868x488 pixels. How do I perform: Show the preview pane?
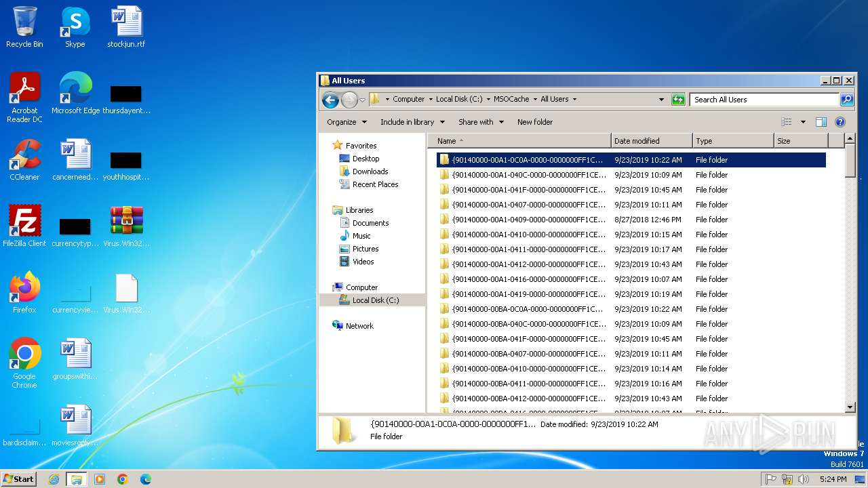[821, 122]
